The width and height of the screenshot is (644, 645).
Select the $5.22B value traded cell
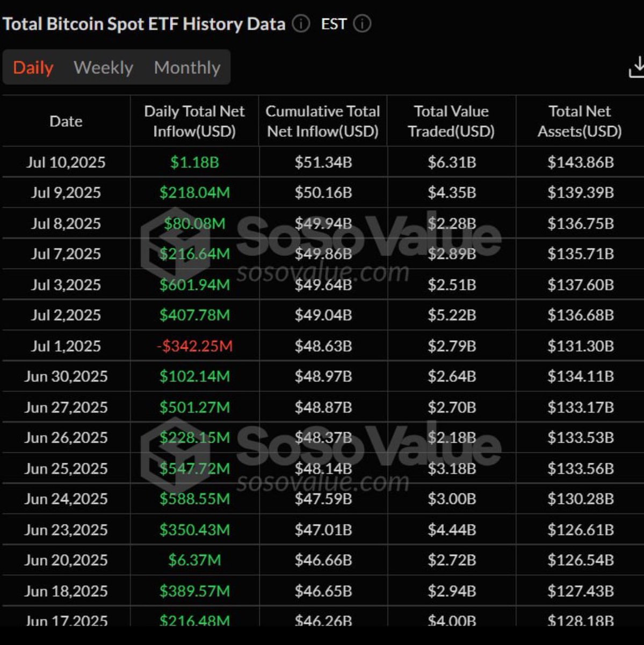pyautogui.click(x=452, y=315)
